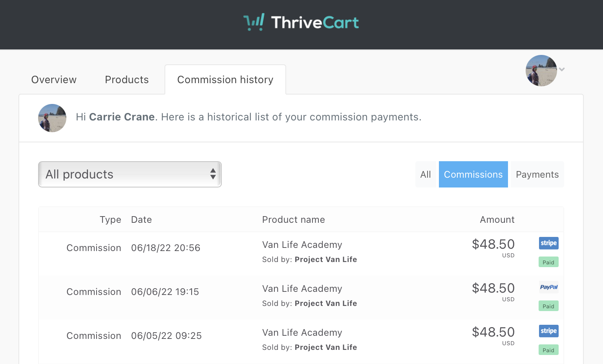
Task: Click the Paid badge on 06/18/22 row
Action: coord(548,262)
